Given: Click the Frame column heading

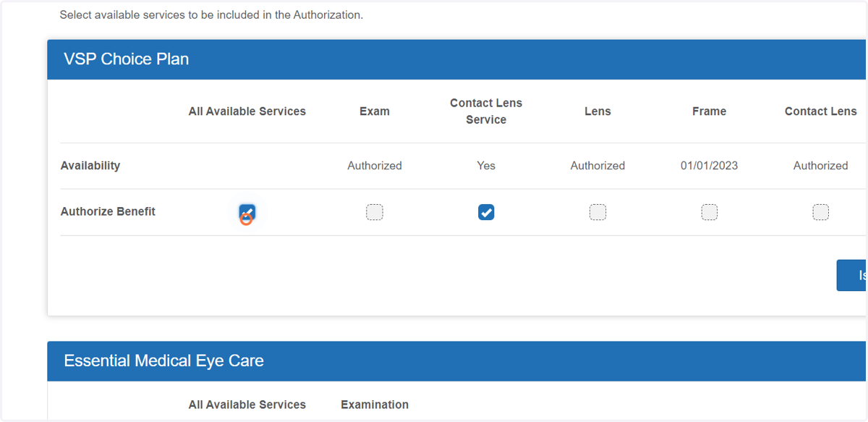Looking at the screenshot, I should point(710,111).
